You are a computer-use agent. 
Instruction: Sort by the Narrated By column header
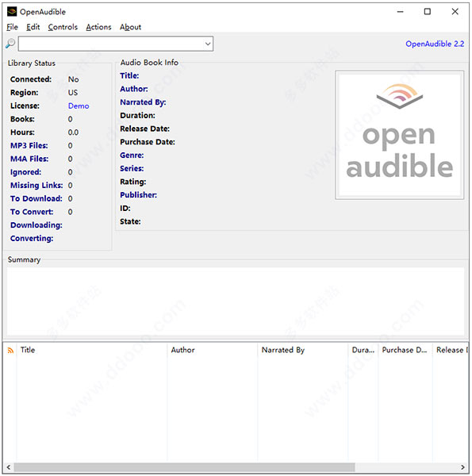pos(302,350)
